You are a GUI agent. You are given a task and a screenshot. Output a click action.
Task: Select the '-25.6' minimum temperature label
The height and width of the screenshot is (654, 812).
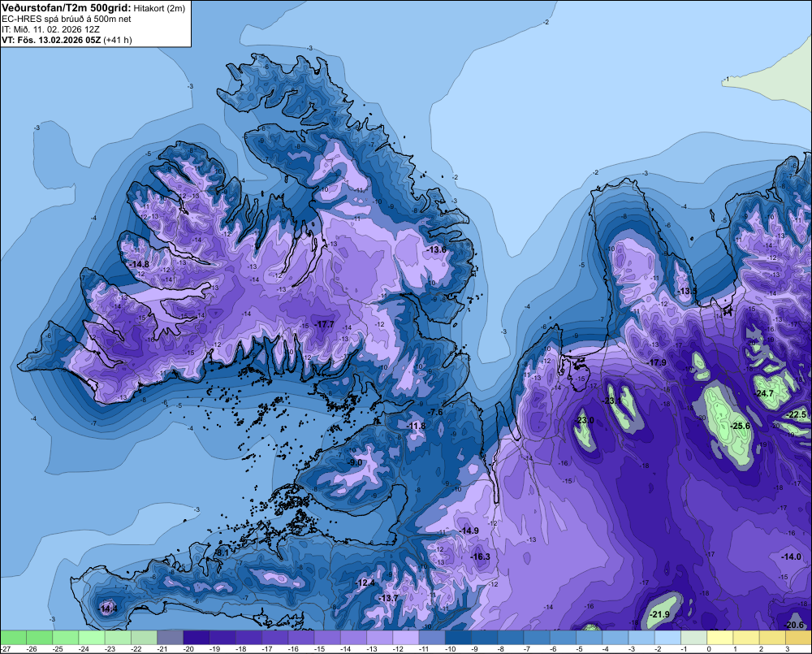[x=740, y=426]
